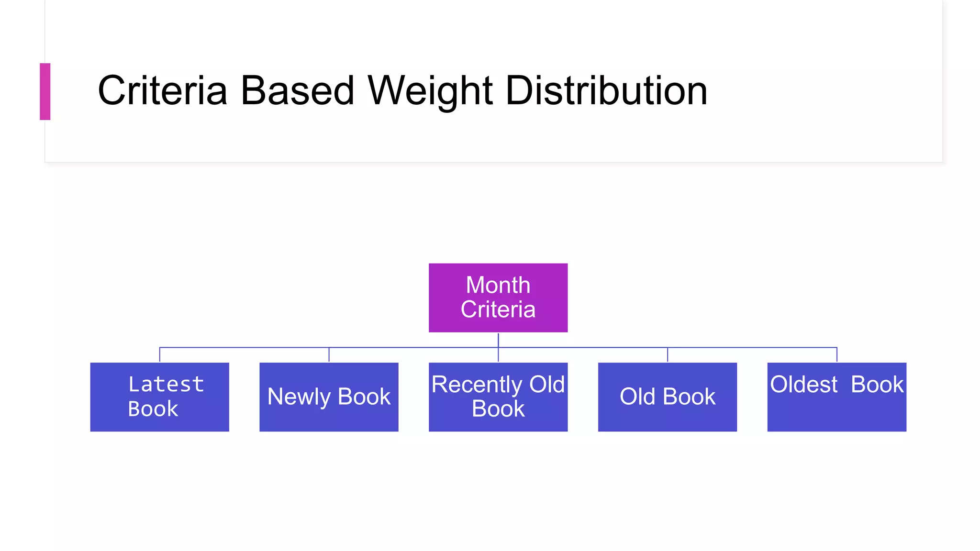Click the word Distribution in slide title
The width and height of the screenshot is (980, 551).
coord(606,90)
